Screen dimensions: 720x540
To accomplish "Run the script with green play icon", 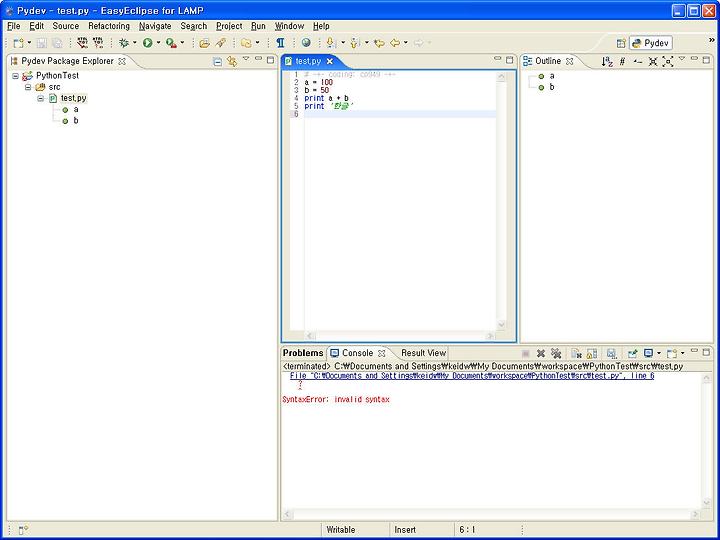I will [147, 43].
